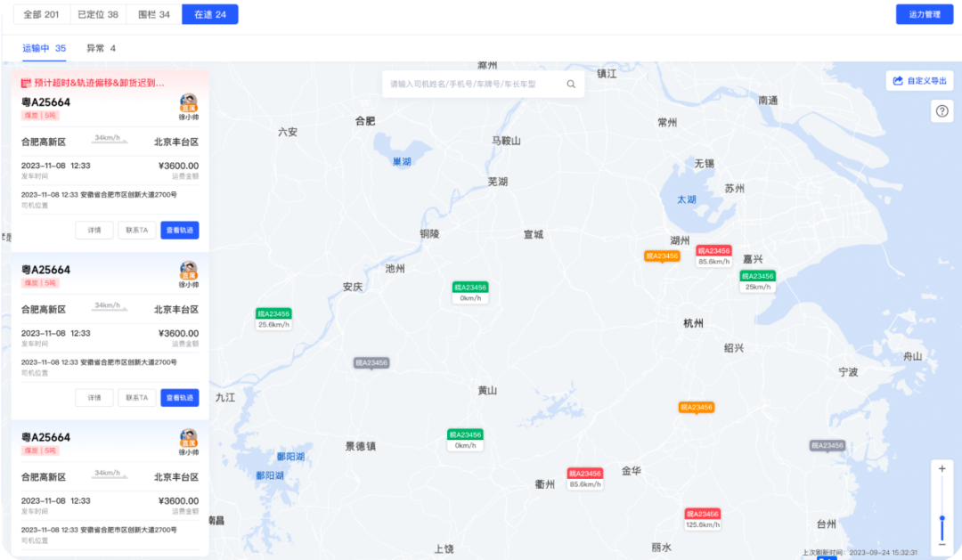Viewport: 962px width, 560px height.
Task: Switch to the 已定位 38 tab
Action: coord(98,14)
